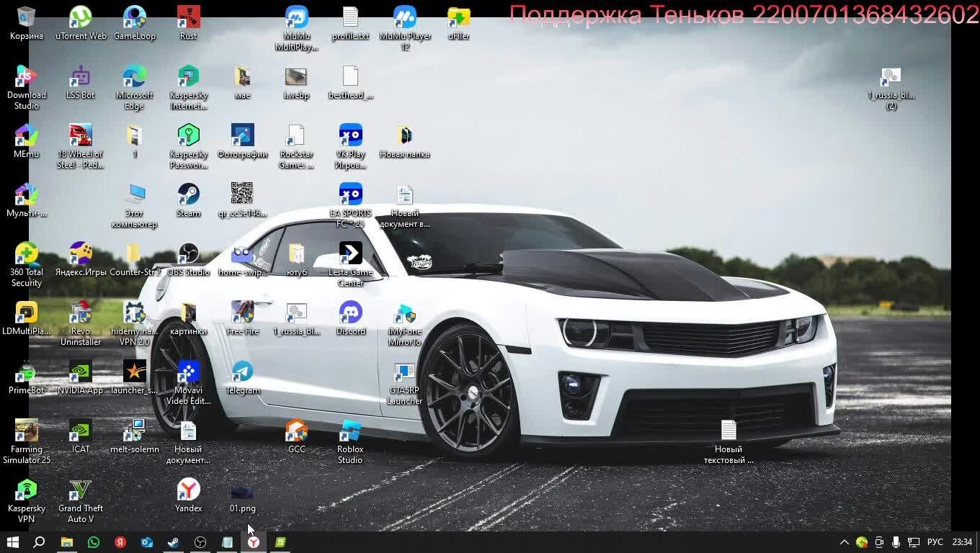Screen dimensions: 980x553
Task: Select the LDMultiPlayer shortcut
Action: tap(27, 318)
